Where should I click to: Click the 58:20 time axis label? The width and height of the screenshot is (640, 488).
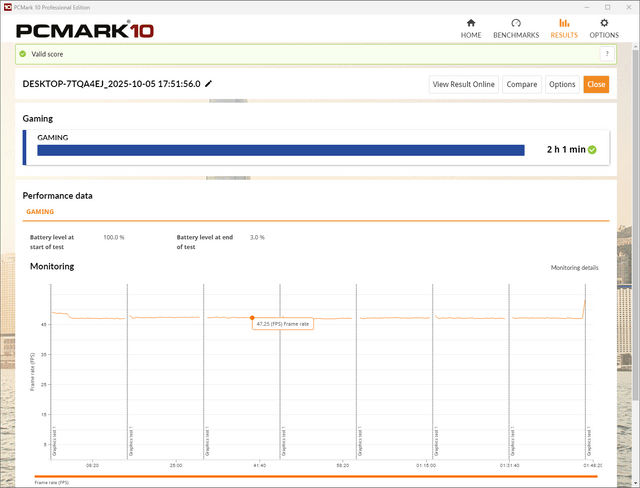[343, 465]
